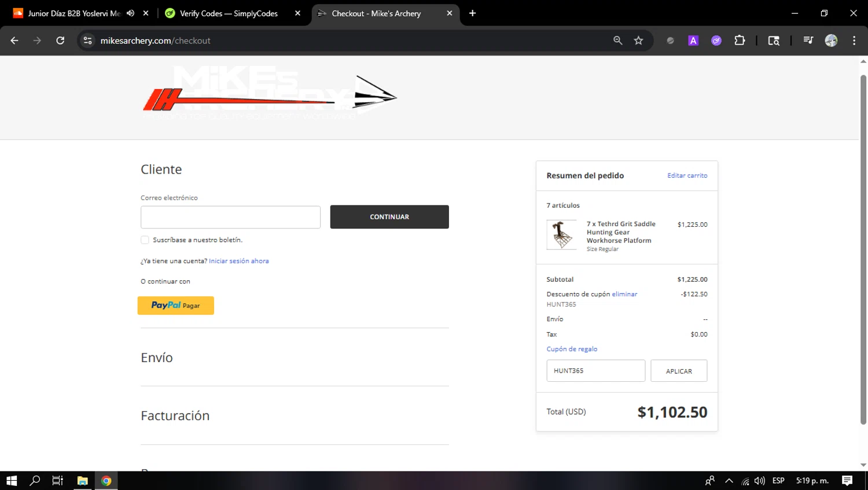Check Suscríbase a nuestro boletín box
Screen dimensions: 868x490
pos(145,240)
